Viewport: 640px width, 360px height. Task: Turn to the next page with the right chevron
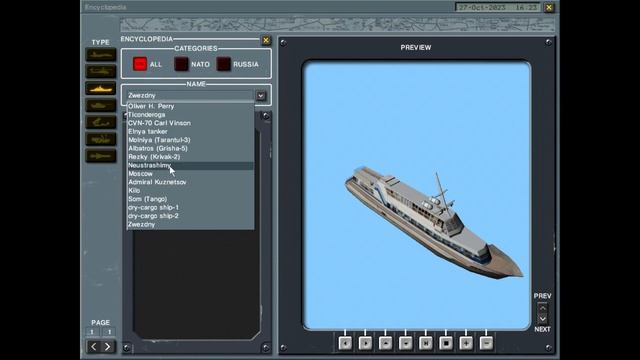tap(108, 347)
